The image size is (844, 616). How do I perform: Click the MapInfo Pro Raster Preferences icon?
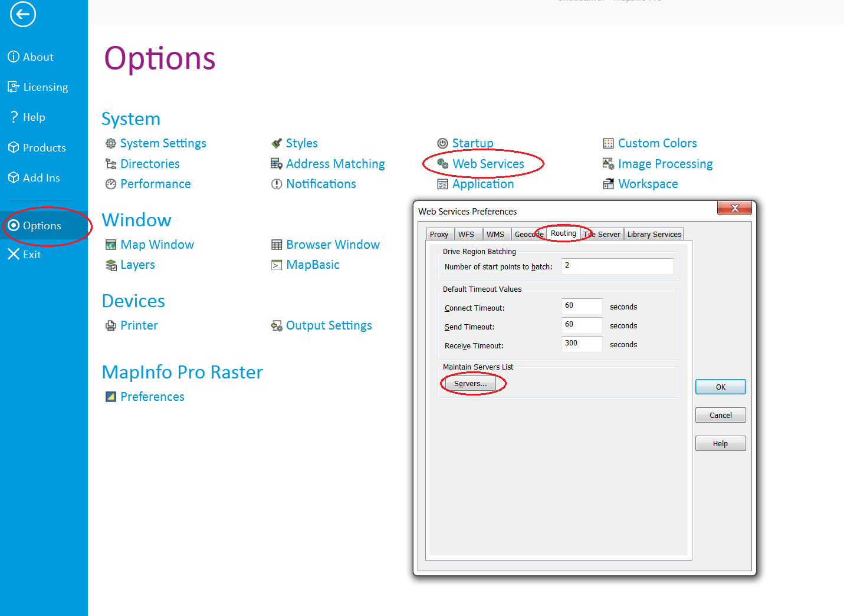(111, 397)
